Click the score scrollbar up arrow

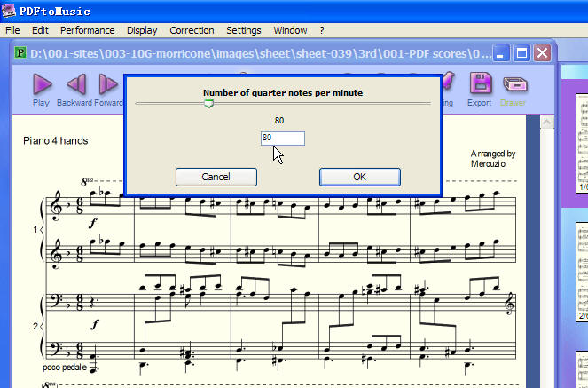pos(546,122)
